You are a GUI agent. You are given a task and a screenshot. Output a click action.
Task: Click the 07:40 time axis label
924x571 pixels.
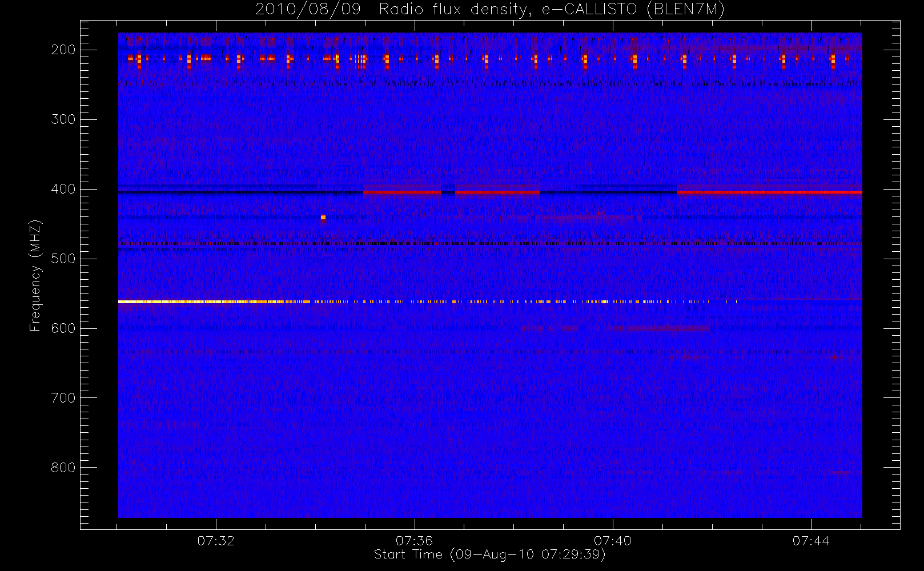(x=612, y=541)
